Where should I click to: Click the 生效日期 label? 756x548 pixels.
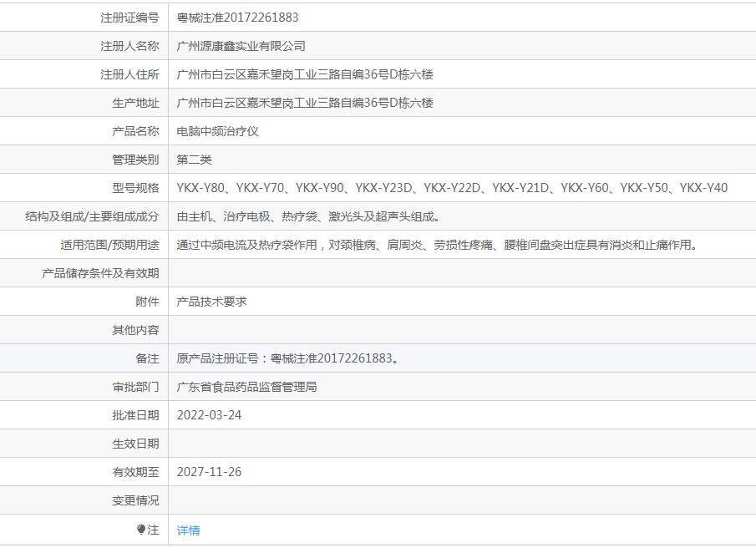coord(135,444)
